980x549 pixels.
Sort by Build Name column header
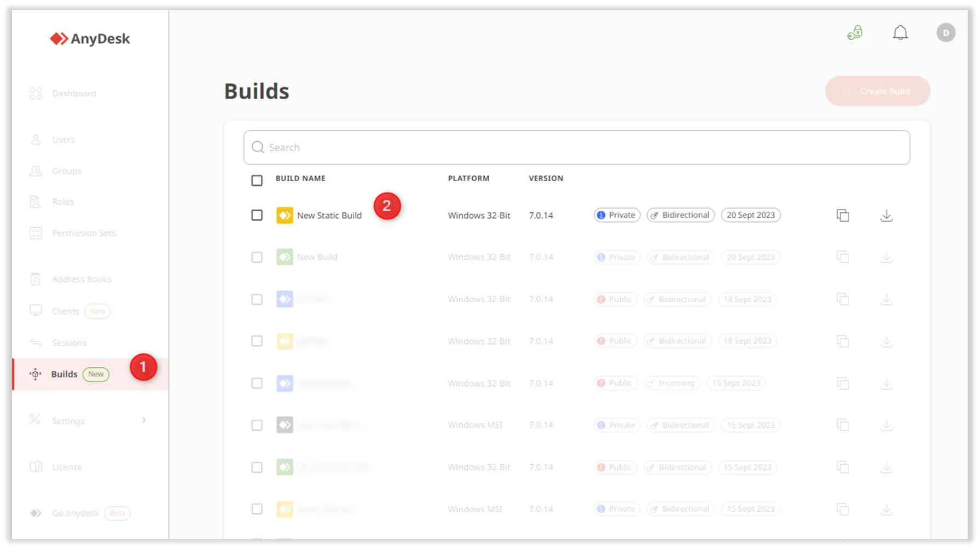(300, 178)
